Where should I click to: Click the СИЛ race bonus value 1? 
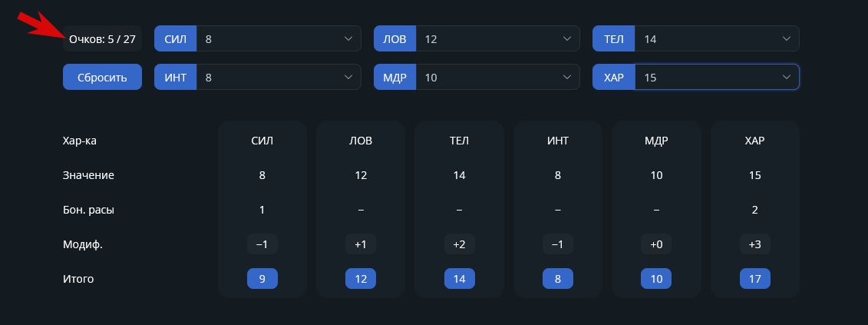click(262, 211)
